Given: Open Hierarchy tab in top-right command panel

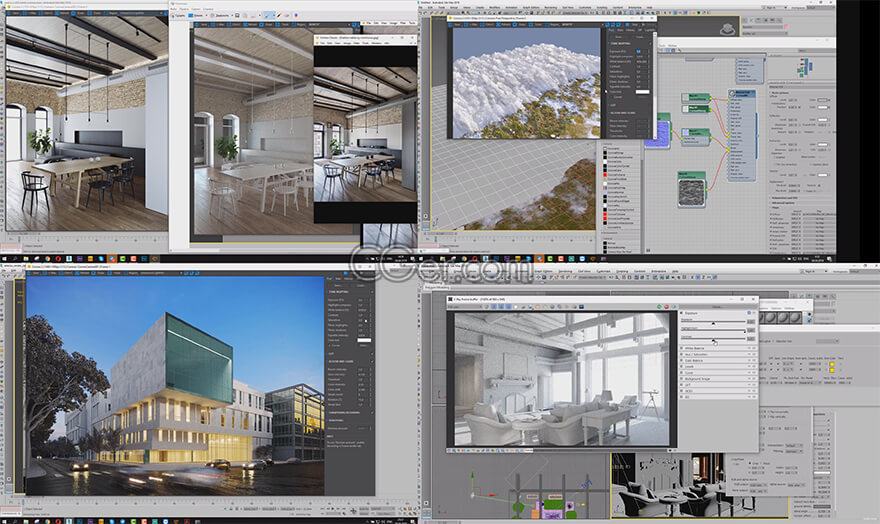Looking at the screenshot, I should tap(759, 19).
